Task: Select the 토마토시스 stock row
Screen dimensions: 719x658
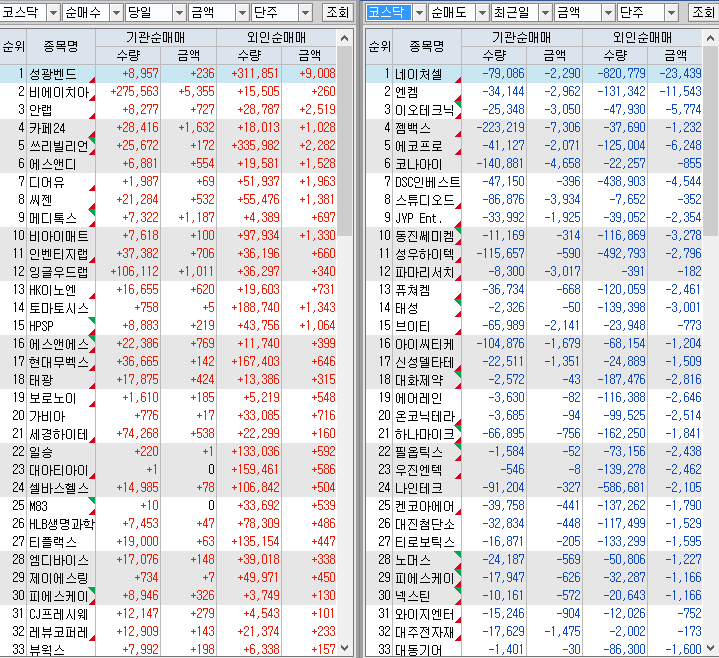Action: coord(168,308)
